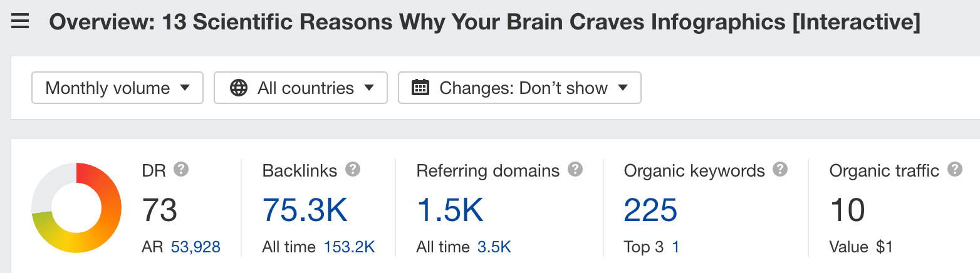Screen dimensions: 980x273
Task: Click the DR help question mark icon
Action: (x=182, y=169)
